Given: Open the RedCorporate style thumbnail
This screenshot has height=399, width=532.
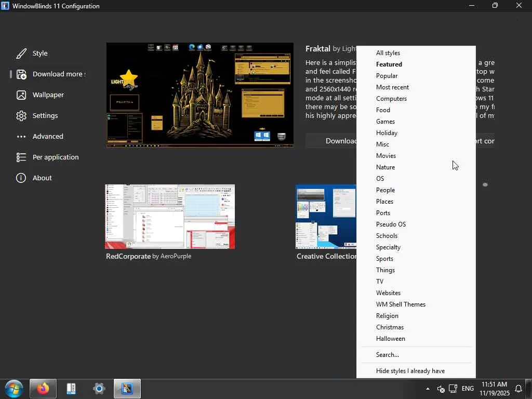Looking at the screenshot, I should (x=170, y=217).
